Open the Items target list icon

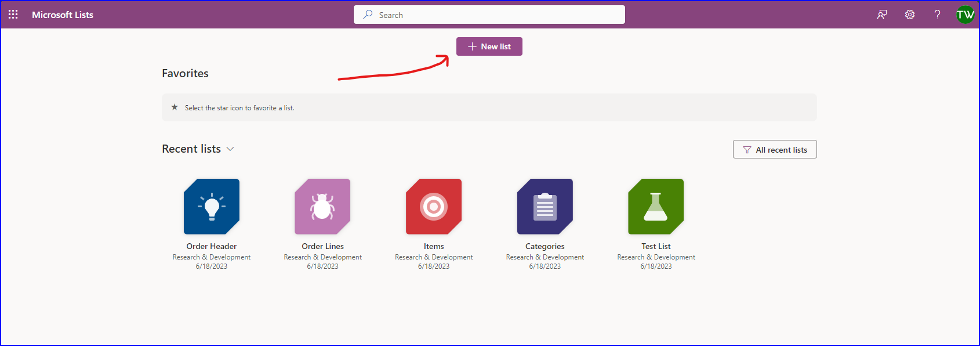(x=434, y=207)
